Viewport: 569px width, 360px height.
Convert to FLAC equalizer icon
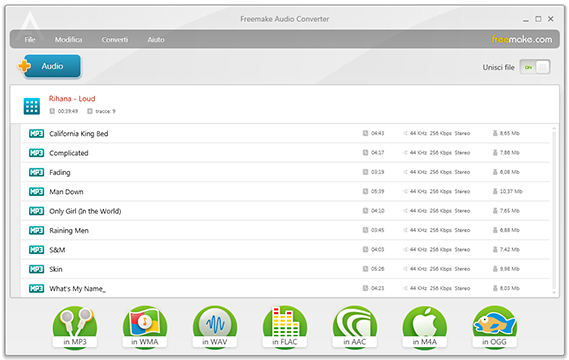tap(285, 327)
